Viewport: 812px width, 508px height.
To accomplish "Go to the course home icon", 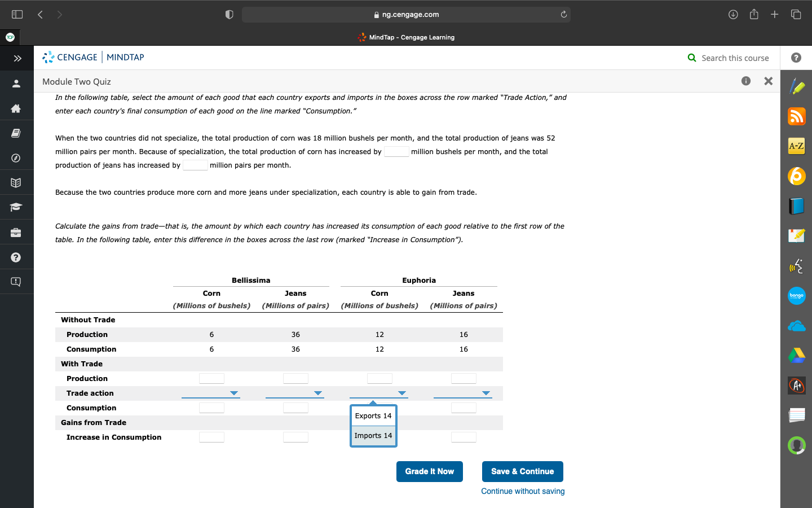I will (x=16, y=108).
